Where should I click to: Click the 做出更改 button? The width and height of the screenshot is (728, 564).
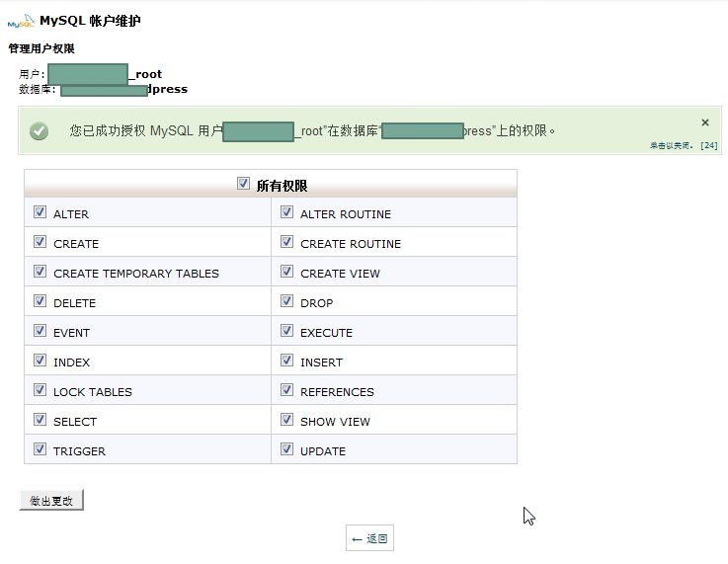point(51,501)
